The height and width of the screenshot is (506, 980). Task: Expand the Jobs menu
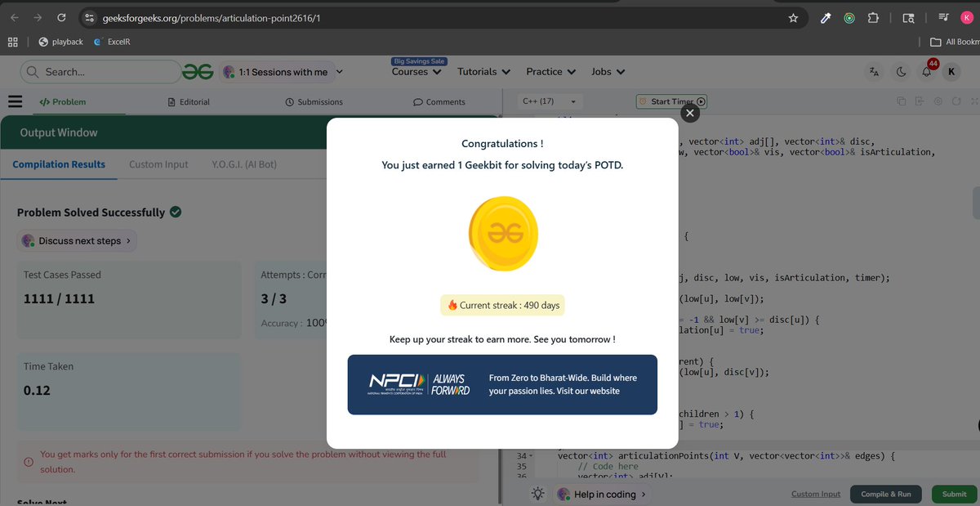point(608,72)
